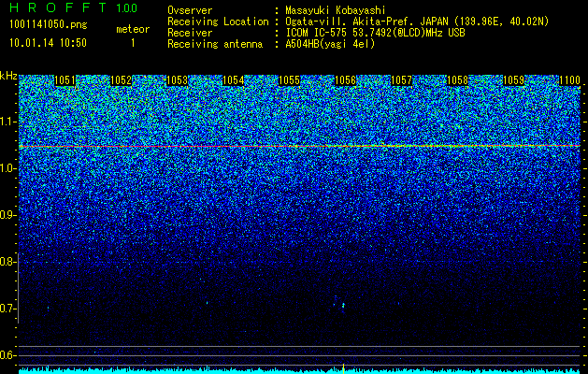
Task: Click the 1051 time marker
Action: [x=65, y=80]
